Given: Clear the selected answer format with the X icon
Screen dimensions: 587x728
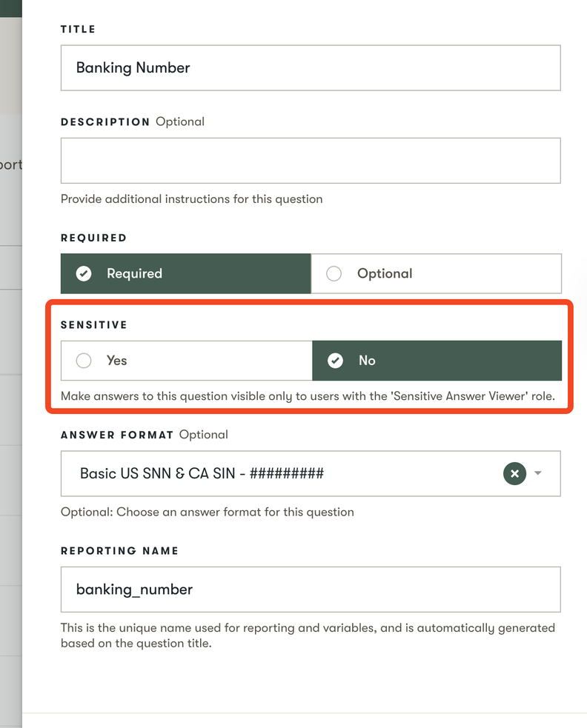Looking at the screenshot, I should pyautogui.click(x=514, y=473).
